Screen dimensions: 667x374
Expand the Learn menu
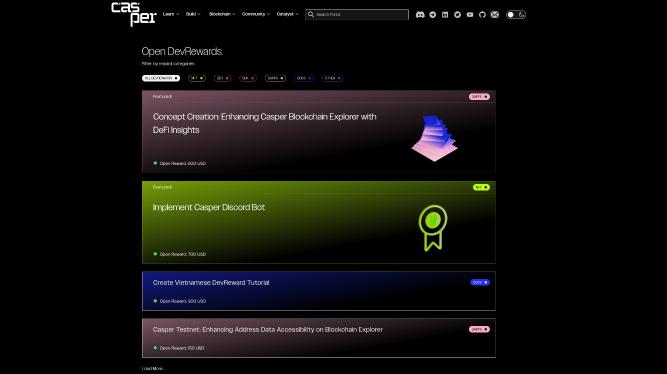tap(170, 14)
